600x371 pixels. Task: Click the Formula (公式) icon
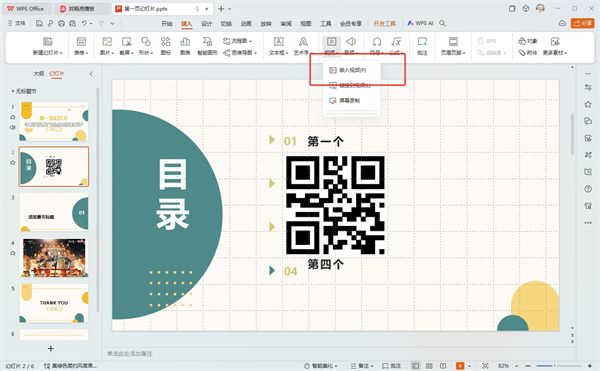396,42
